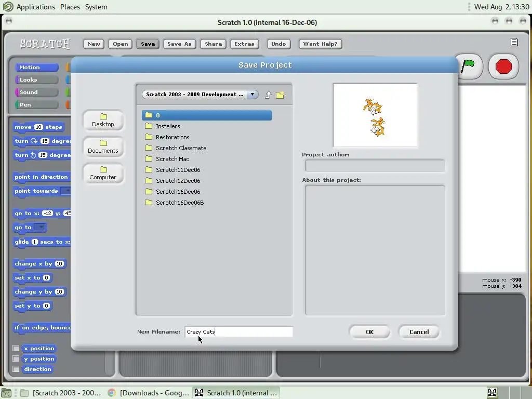The image size is (532, 399).
Task: Click the Share button
Action: (x=213, y=44)
